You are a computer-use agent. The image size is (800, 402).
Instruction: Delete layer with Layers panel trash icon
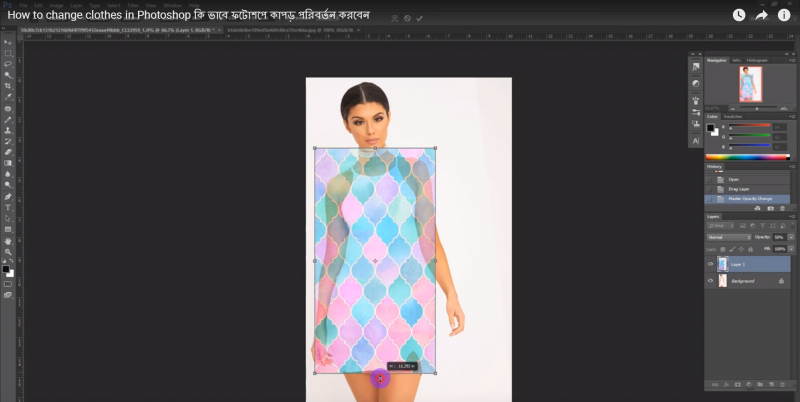pyautogui.click(x=782, y=385)
